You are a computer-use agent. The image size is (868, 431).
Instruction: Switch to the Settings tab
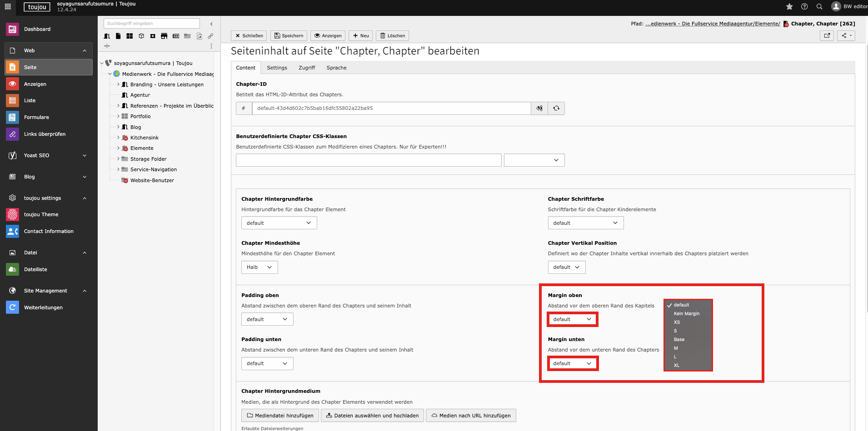(x=277, y=68)
